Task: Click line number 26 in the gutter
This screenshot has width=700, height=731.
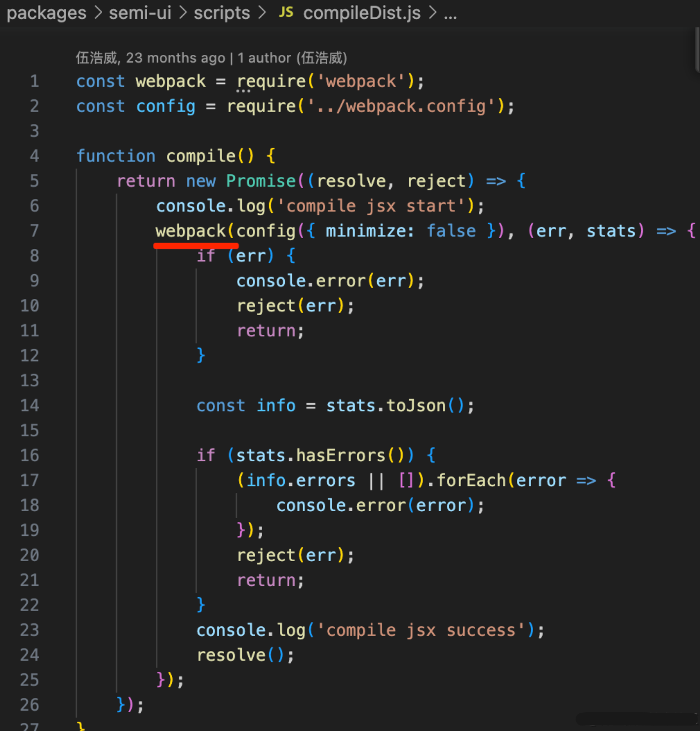Action: (30, 705)
